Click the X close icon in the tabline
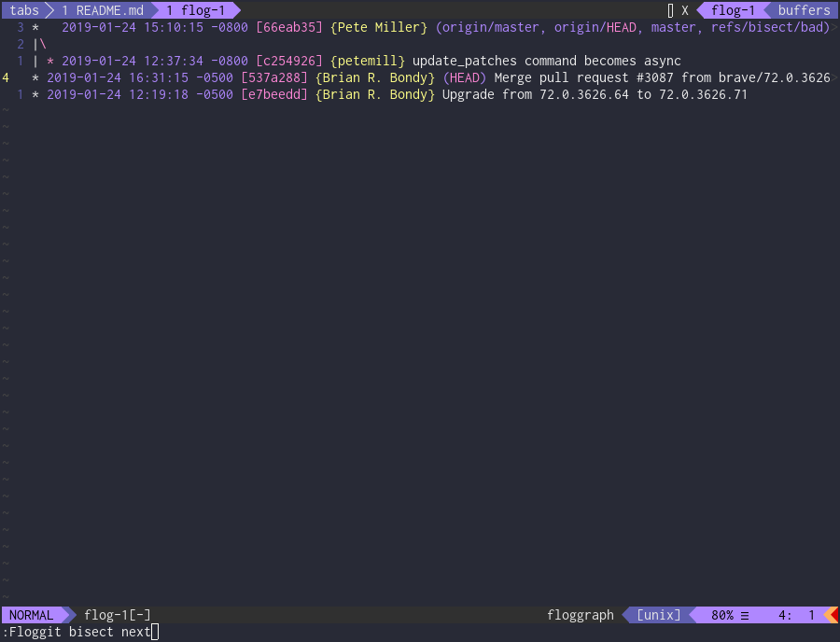This screenshot has height=642, width=840. coord(684,9)
